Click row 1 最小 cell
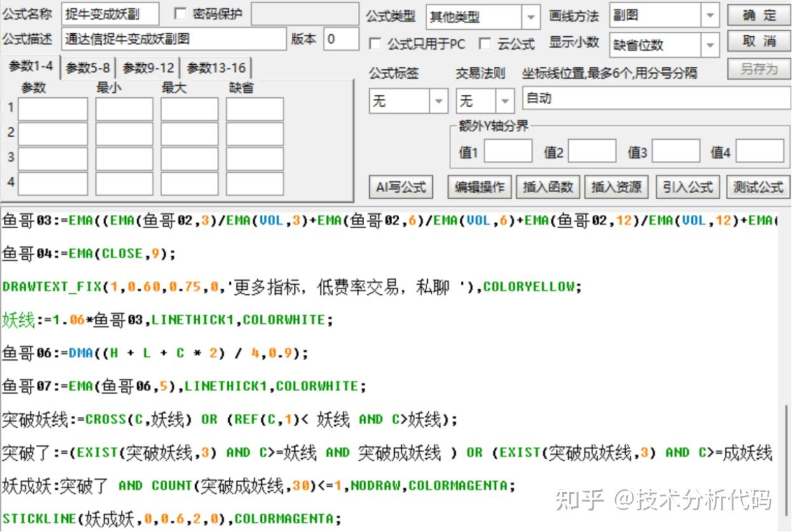This screenshot has width=792, height=532. pyautogui.click(x=125, y=109)
